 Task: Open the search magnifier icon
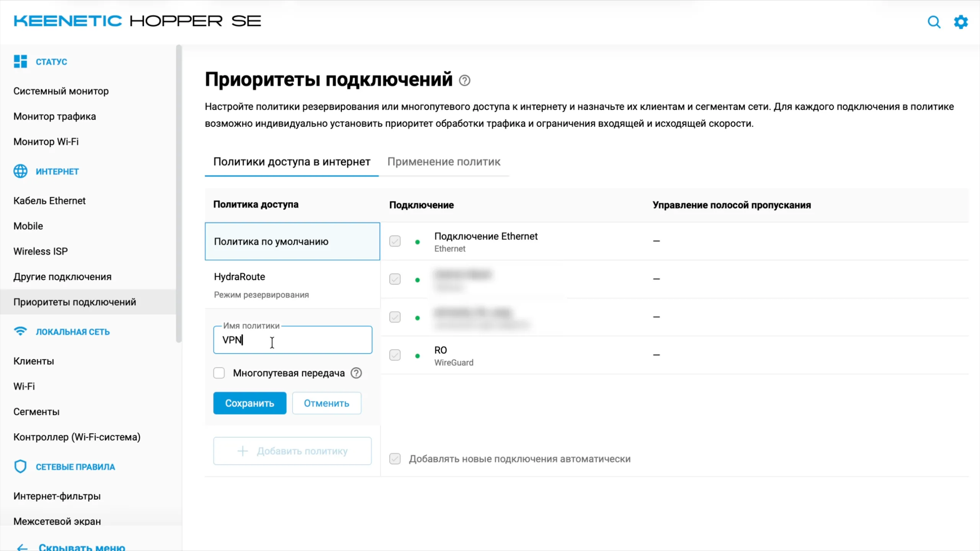tap(934, 22)
